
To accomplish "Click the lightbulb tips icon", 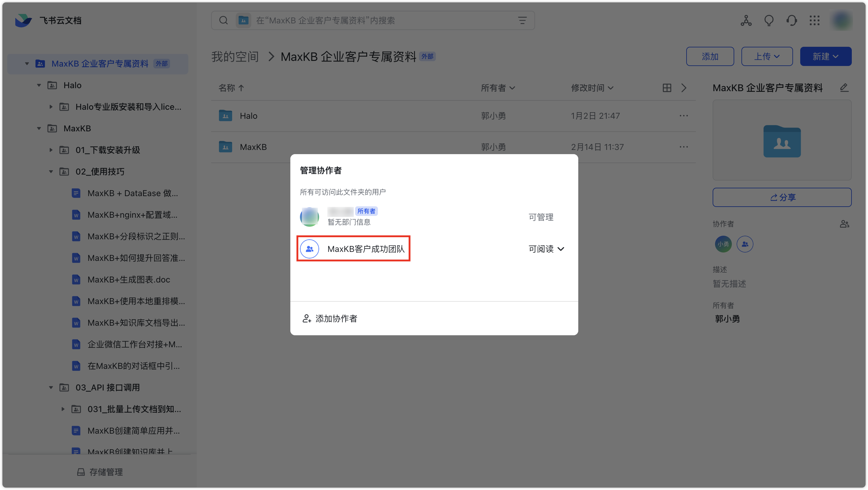I will pyautogui.click(x=769, y=21).
